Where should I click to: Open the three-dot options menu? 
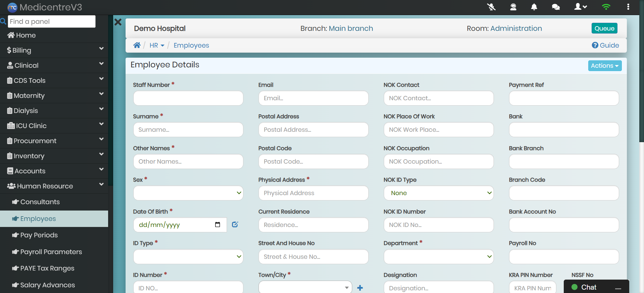[x=628, y=7]
